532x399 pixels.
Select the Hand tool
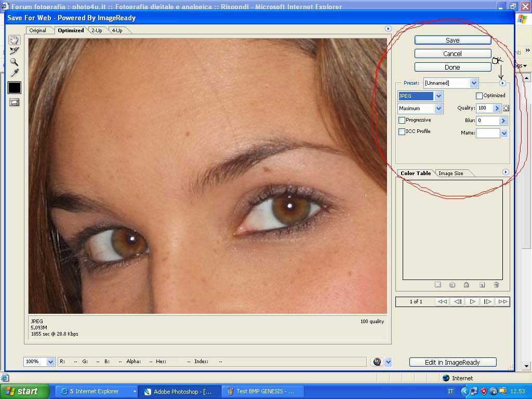click(x=14, y=40)
